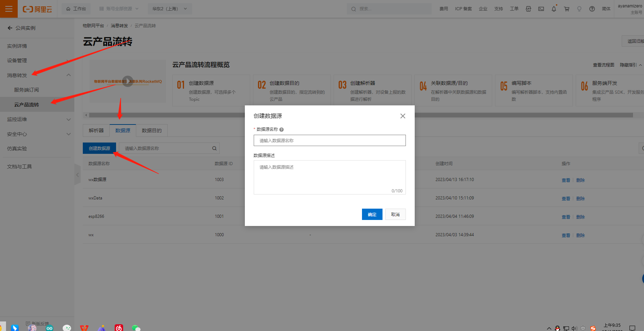644x331 pixels.
Task: Click the search magnifier in data source search box
Action: [214, 149]
